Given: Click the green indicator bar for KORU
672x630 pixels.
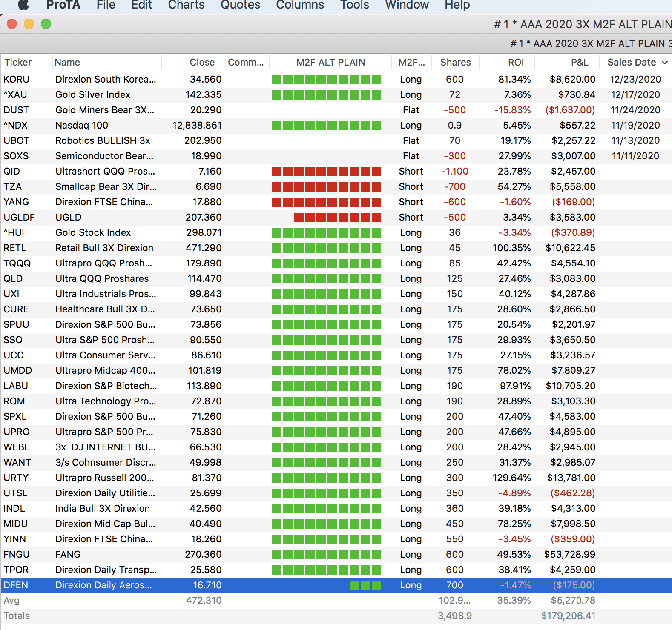Looking at the screenshot, I should click(x=327, y=79).
